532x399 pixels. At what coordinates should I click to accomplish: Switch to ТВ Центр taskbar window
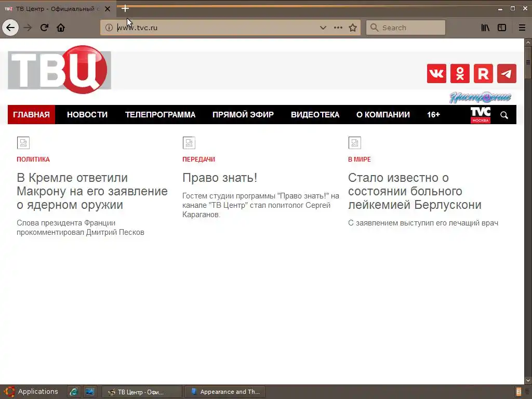(x=141, y=392)
